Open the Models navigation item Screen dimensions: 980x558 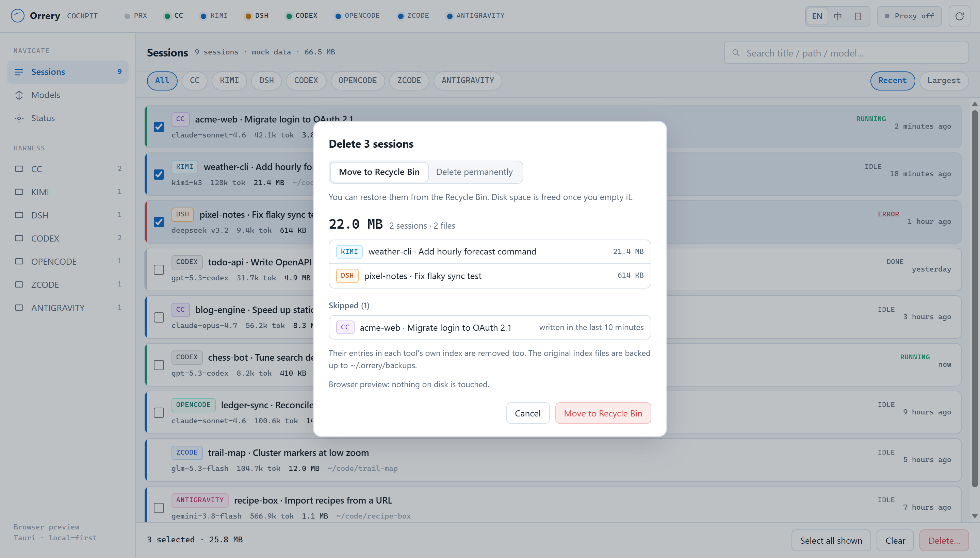tap(68, 95)
